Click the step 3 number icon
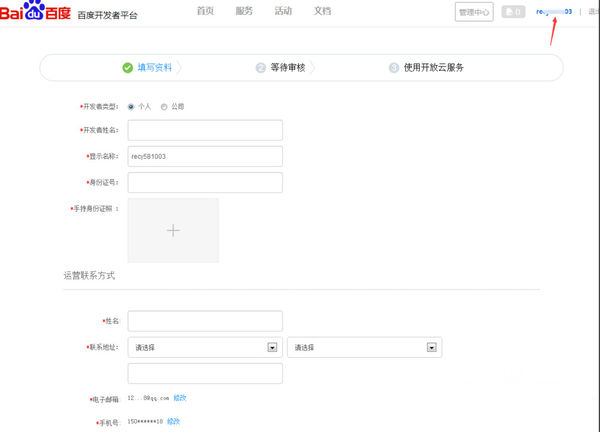 394,68
